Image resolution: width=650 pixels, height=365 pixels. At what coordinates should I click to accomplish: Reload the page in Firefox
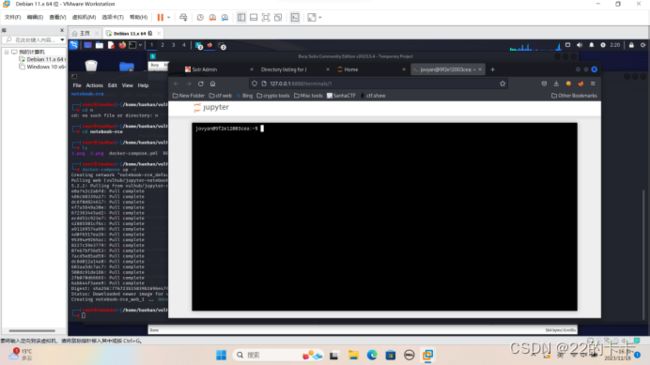(x=201, y=84)
